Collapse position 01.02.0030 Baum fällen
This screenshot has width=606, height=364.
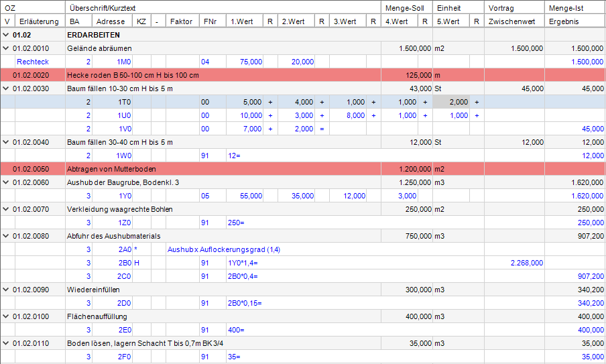pyautogui.click(x=6, y=88)
